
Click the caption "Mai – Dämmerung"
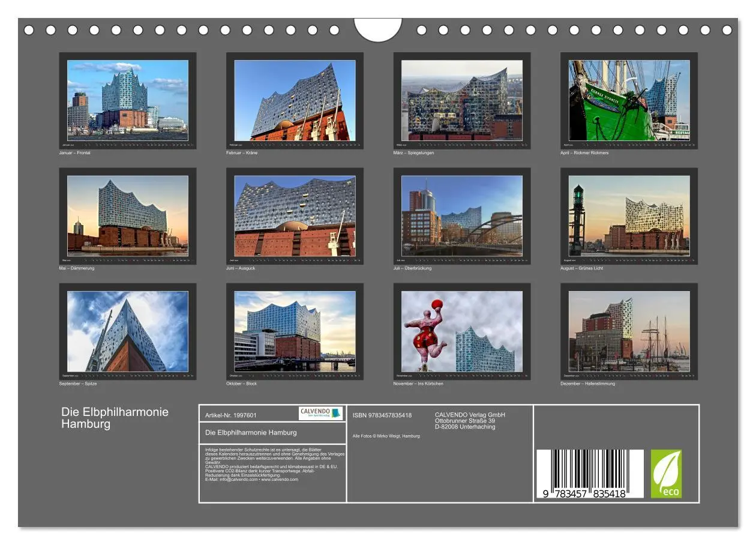pyautogui.click(x=77, y=268)
